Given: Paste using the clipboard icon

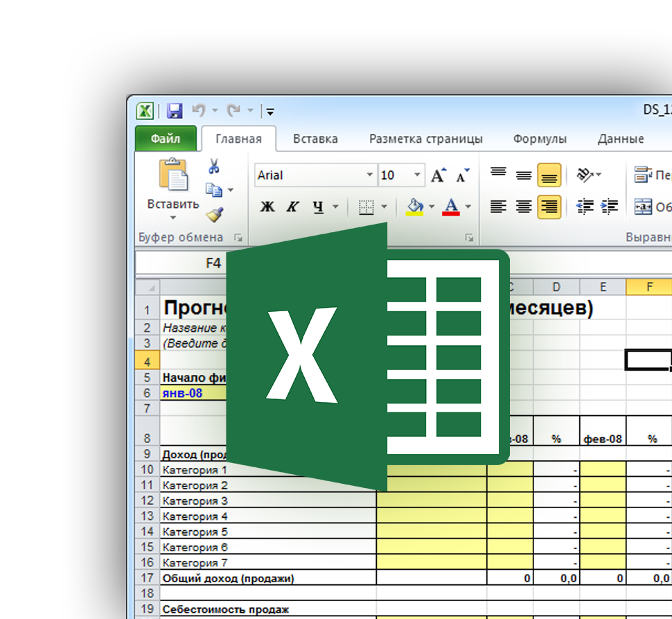Looking at the screenshot, I should [173, 175].
